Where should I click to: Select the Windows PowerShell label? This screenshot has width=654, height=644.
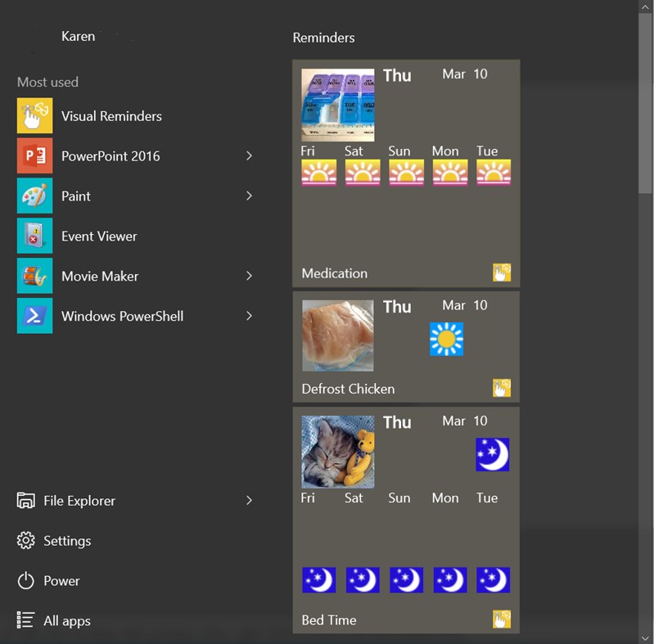coord(122,316)
